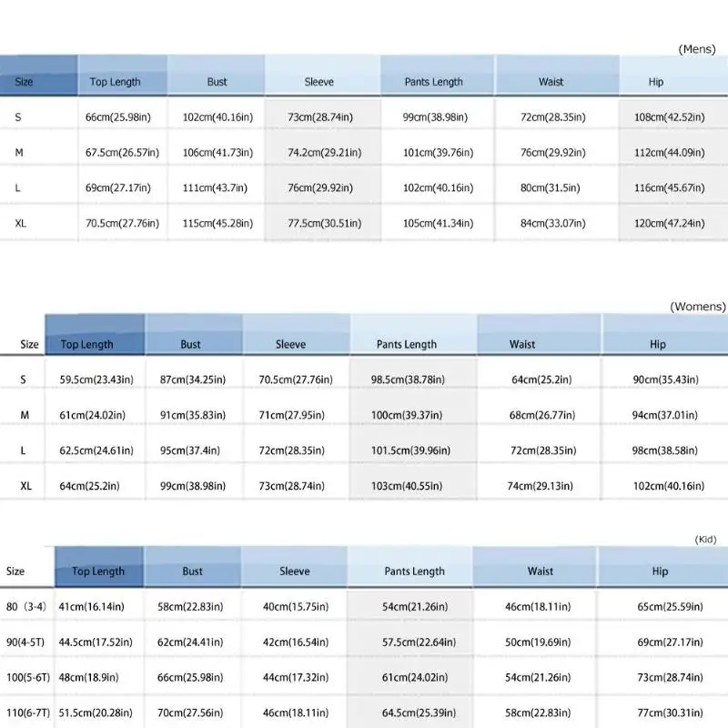Select Mens size XL hip "120cm(47.24in)"
This screenshot has width=728, height=728.
(x=670, y=223)
